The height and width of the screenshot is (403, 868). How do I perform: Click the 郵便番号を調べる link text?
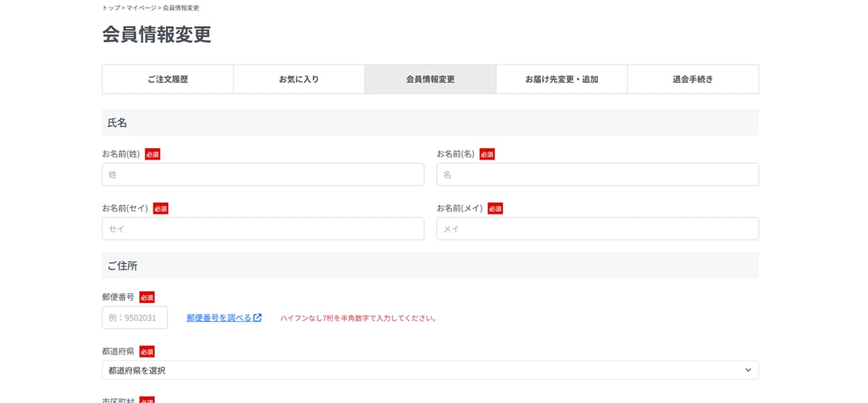click(x=219, y=318)
